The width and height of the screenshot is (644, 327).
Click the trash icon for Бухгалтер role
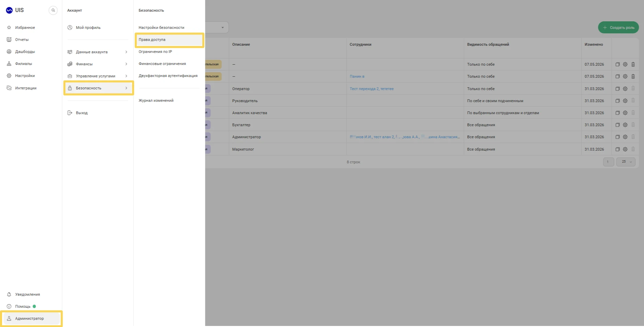click(x=633, y=125)
